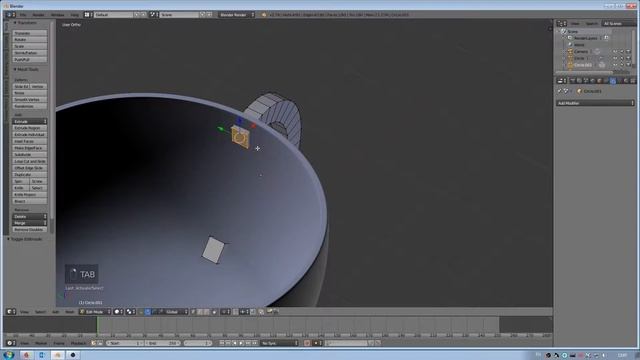Open the Render menu
640x360 pixels.
click(38, 15)
